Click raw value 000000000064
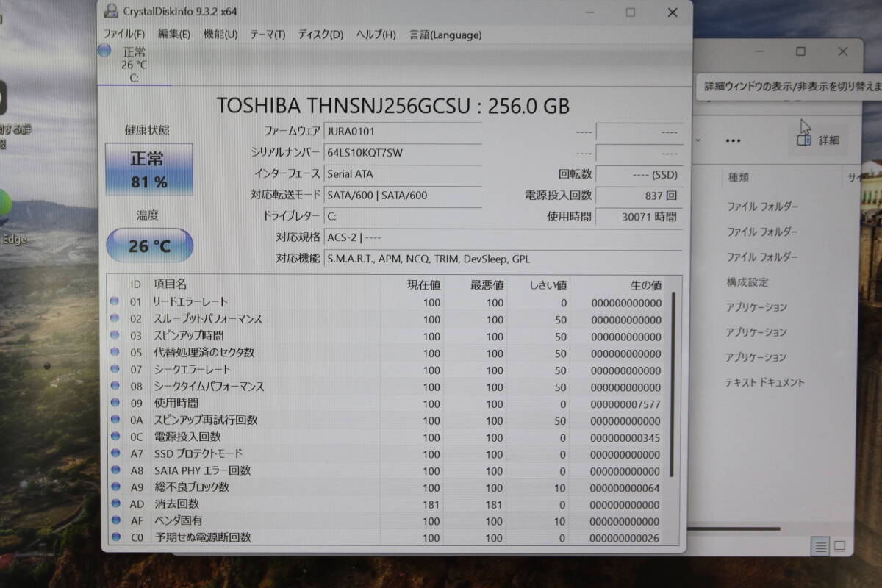Viewport: 882px width, 588px height. (x=625, y=488)
